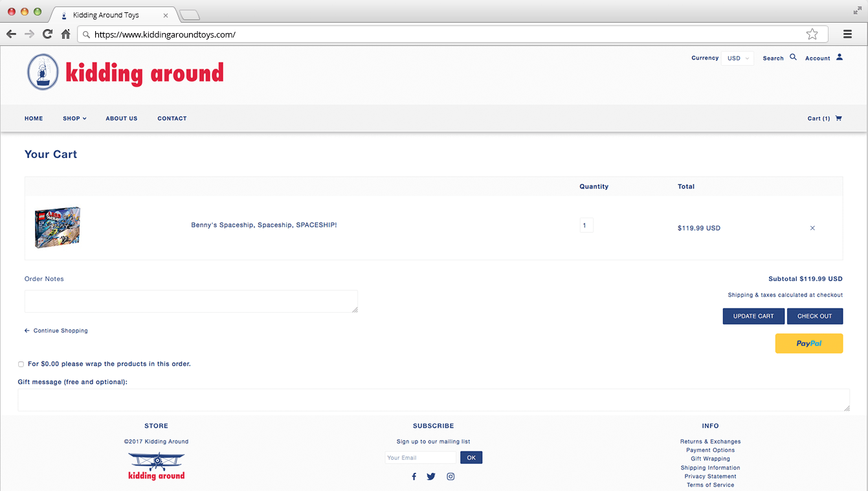Click the UPDATE CART button

(x=753, y=316)
